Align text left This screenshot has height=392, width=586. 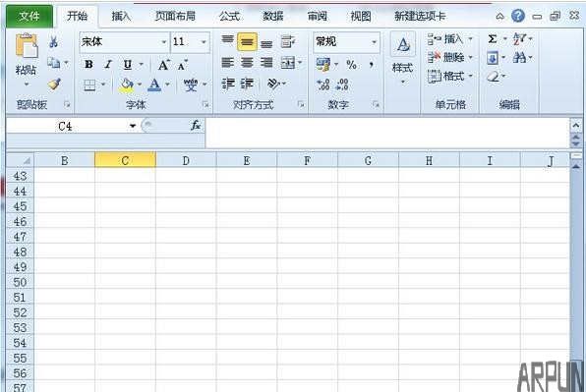point(227,62)
